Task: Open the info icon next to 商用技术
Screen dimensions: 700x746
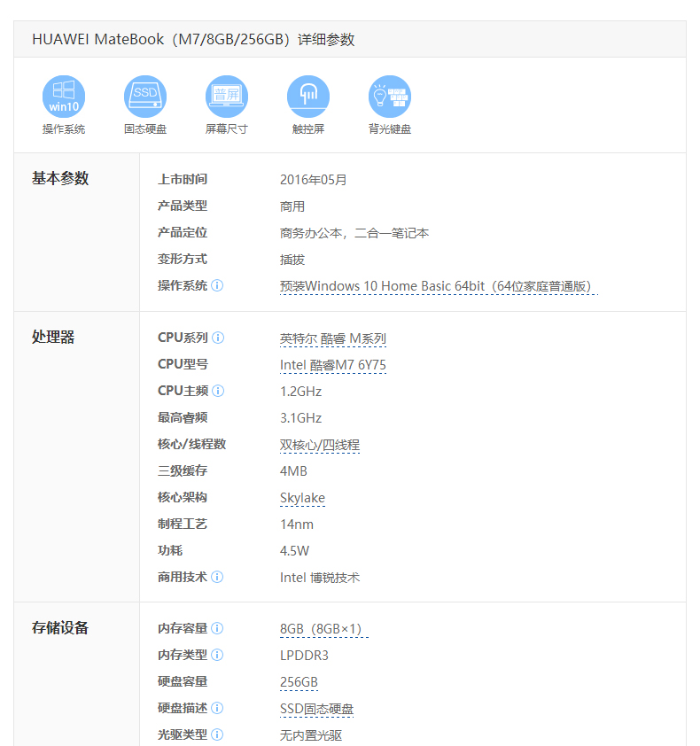Action: [217, 577]
